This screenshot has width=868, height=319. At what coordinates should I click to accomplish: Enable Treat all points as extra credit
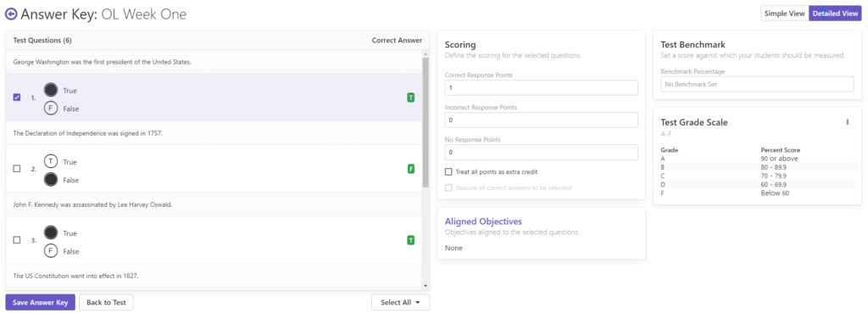(x=449, y=172)
